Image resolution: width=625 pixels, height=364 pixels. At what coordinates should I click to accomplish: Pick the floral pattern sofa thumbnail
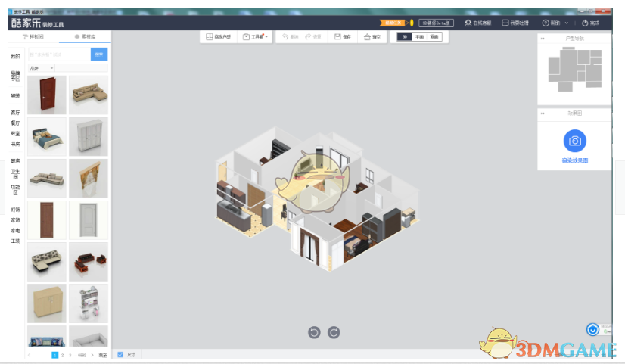pos(47,262)
